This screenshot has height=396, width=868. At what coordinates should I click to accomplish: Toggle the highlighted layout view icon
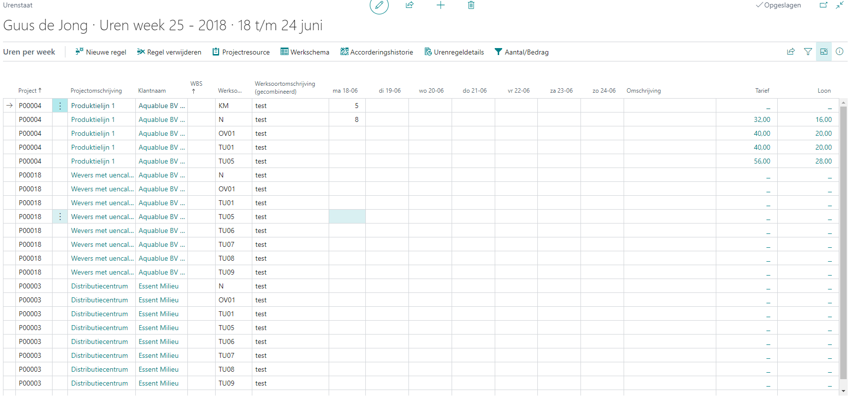tap(823, 52)
